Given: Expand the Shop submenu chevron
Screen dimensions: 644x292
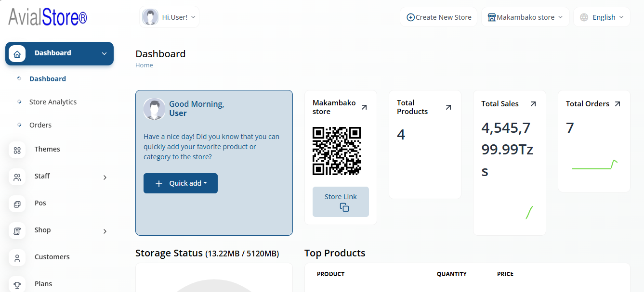Looking at the screenshot, I should (105, 231).
